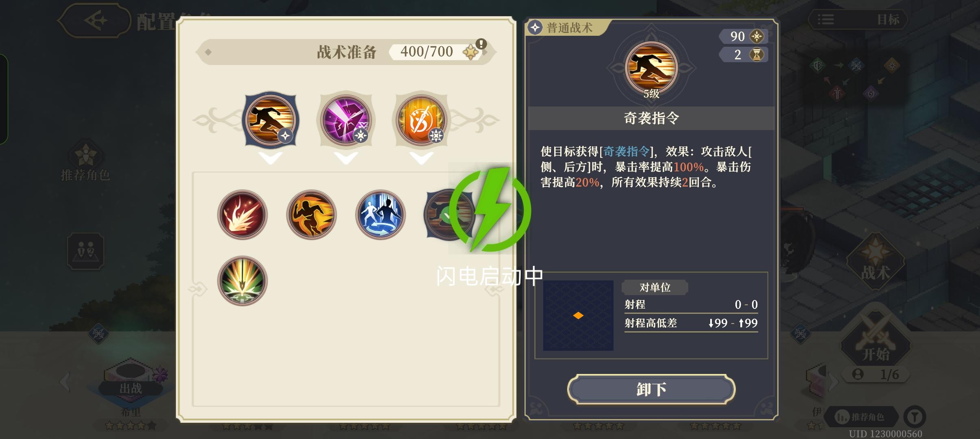Viewport: 980px width, 439px height.
Task: Select the equipped 奇袭指令 running-figure tactic slot
Action: click(x=271, y=120)
